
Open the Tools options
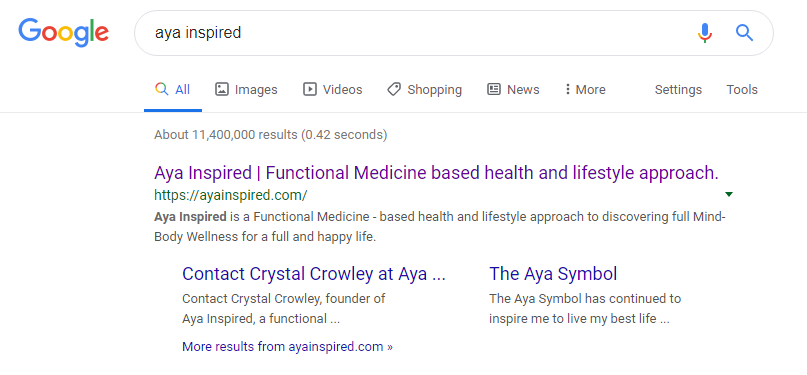click(742, 90)
